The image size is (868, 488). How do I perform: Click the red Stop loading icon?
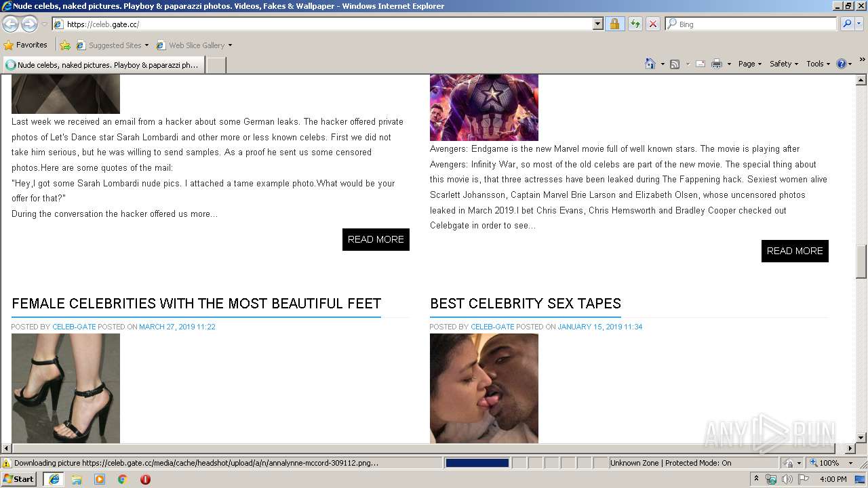pyautogui.click(x=652, y=24)
